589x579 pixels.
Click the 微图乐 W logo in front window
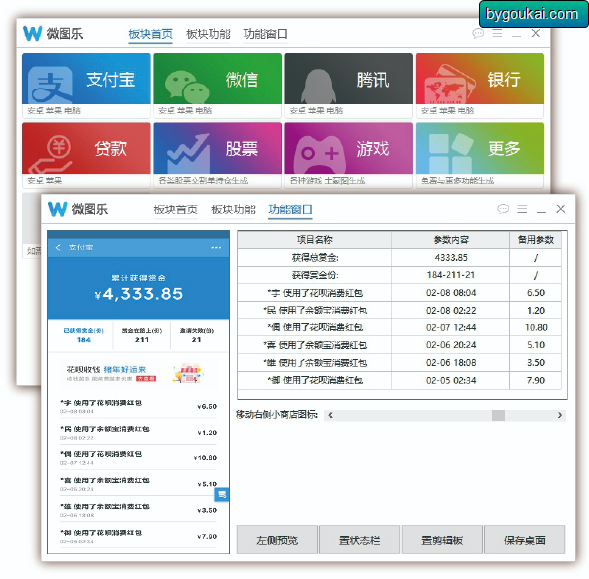57,209
